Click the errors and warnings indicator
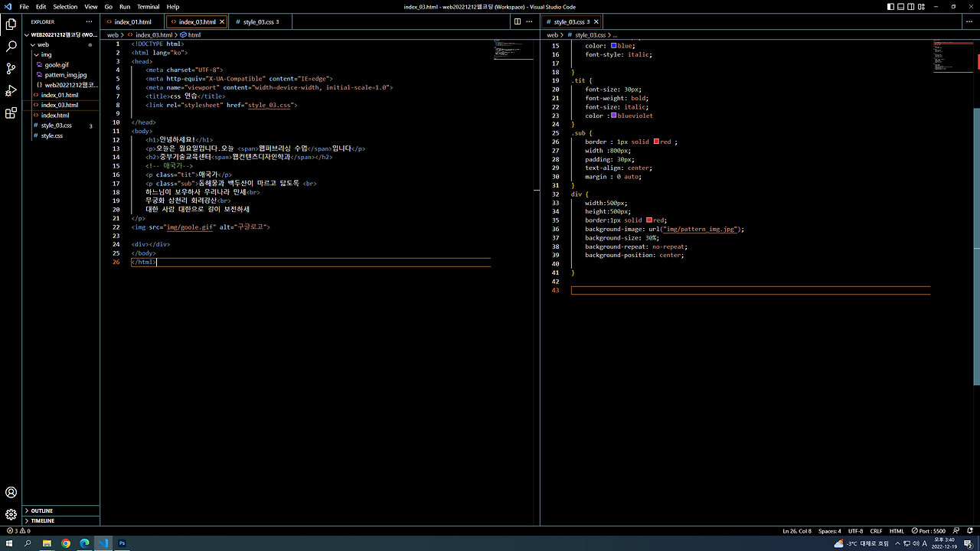 [x=18, y=531]
